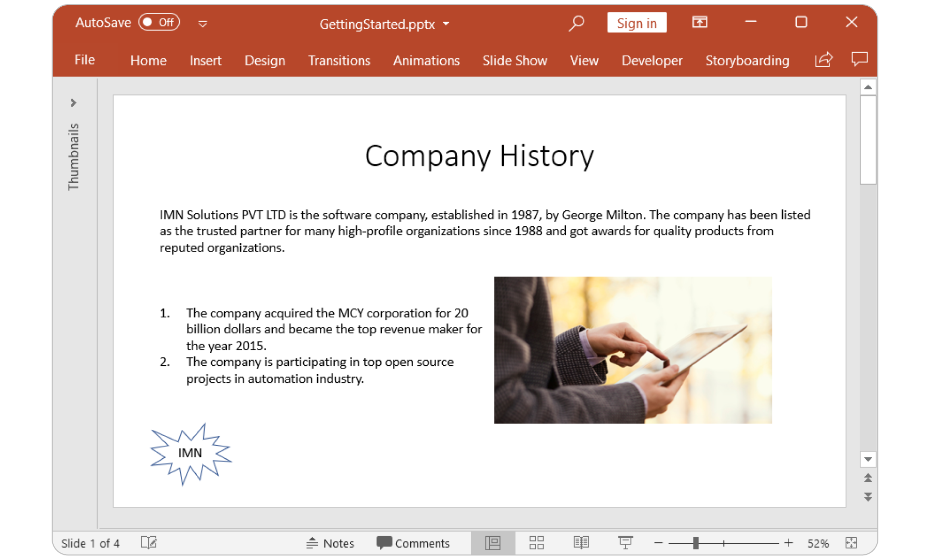This screenshot has height=560, width=930.
Task: Fit slide to current window
Action: (x=852, y=543)
